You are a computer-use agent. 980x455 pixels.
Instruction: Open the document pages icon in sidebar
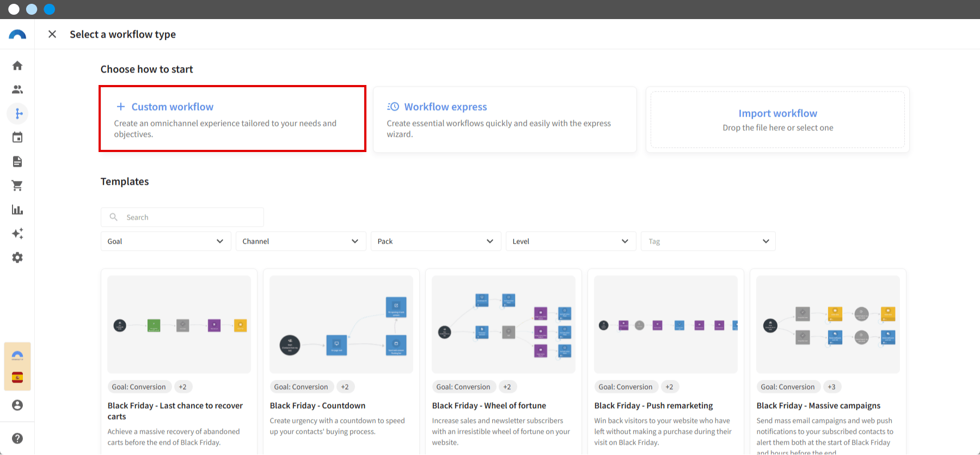point(17,162)
